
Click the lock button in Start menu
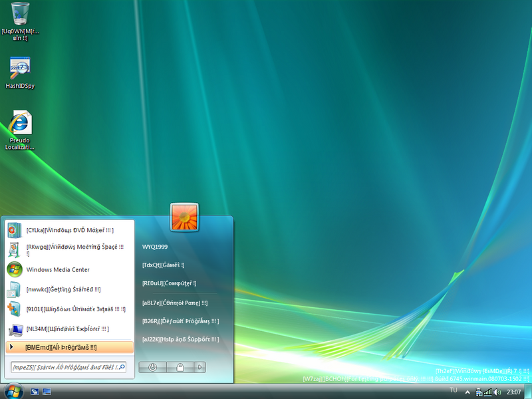click(180, 367)
